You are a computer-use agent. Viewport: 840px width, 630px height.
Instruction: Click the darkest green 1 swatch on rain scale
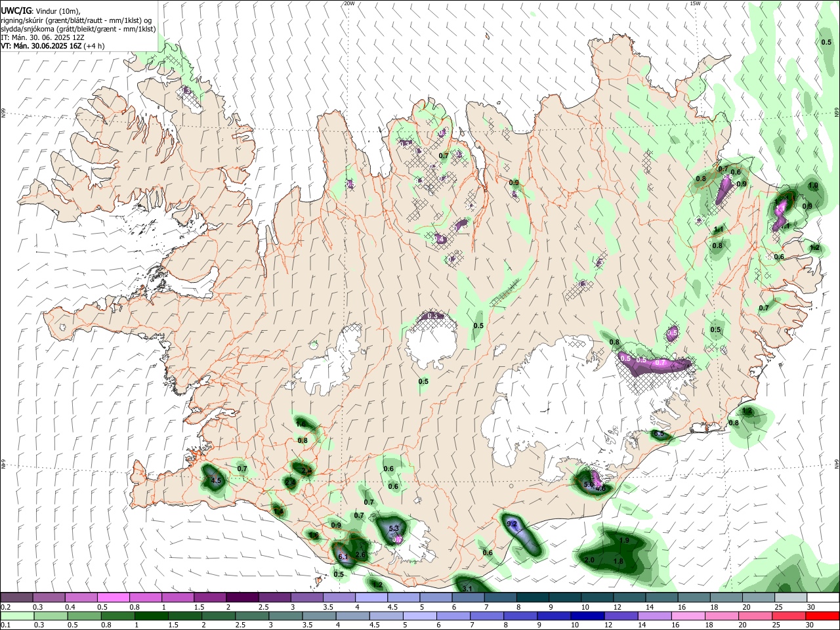tap(150, 616)
